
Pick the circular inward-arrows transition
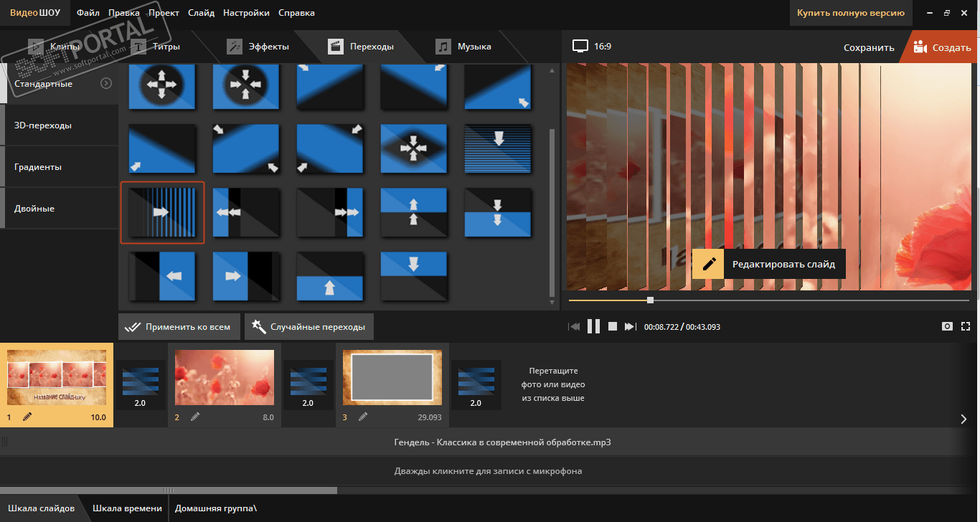(246, 86)
